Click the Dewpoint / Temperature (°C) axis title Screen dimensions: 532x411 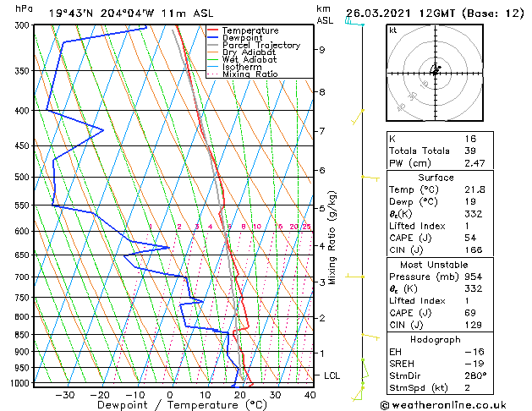182,405
